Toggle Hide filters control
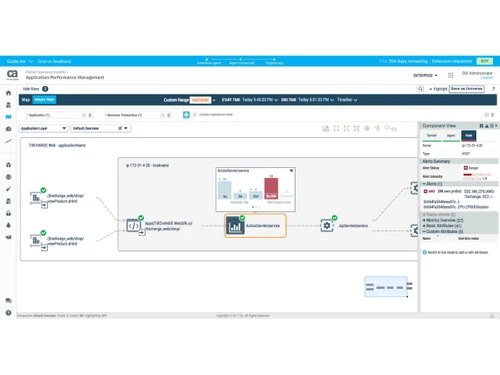This screenshot has width=500, height=375. coord(31,89)
